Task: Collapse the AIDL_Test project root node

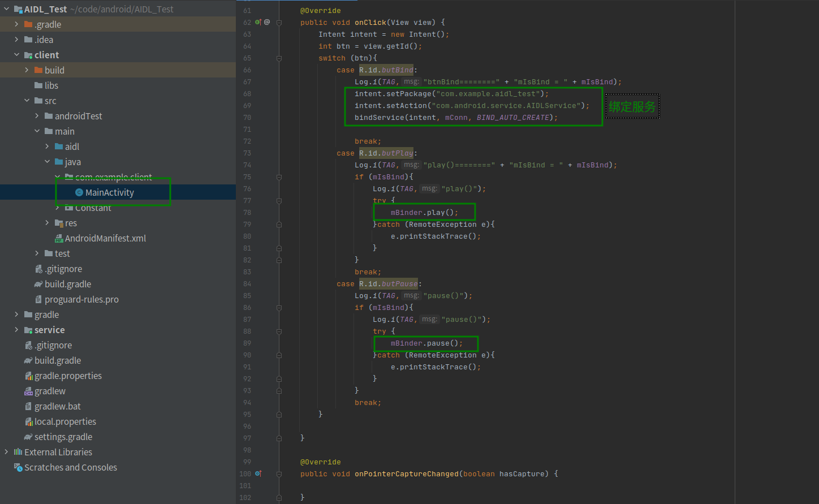Action: click(x=7, y=9)
